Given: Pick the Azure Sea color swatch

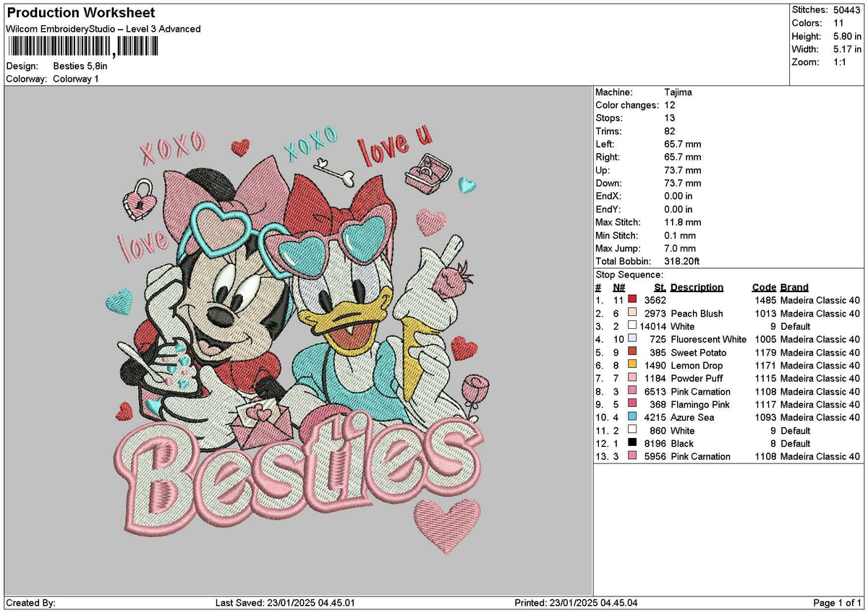Looking at the screenshot, I should (632, 416).
